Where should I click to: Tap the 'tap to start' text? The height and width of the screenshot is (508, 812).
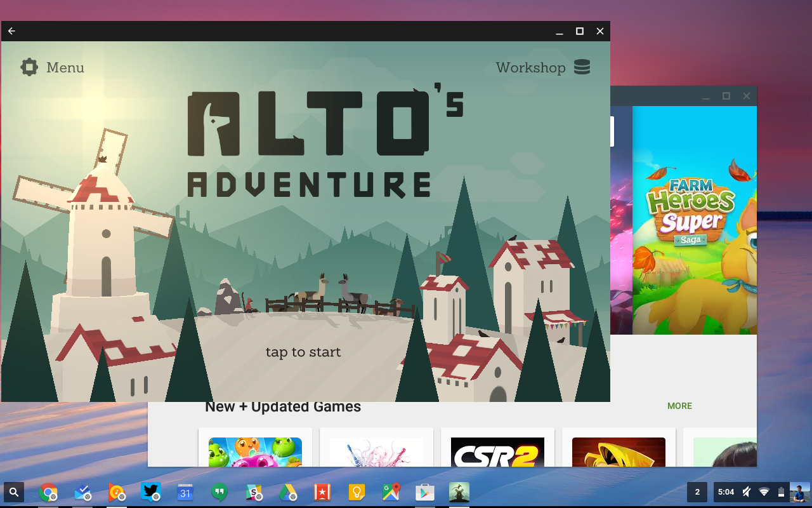303,352
